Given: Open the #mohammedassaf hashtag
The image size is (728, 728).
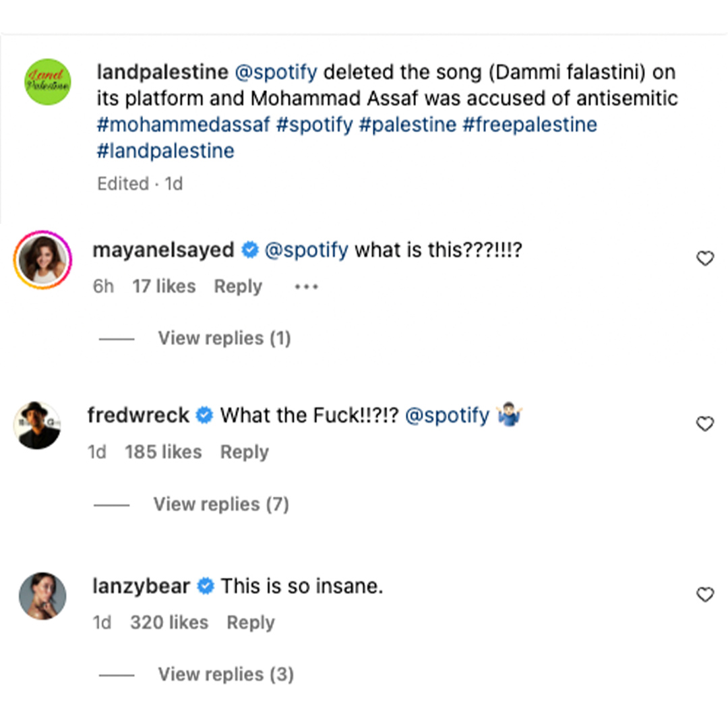Looking at the screenshot, I should tap(183, 125).
